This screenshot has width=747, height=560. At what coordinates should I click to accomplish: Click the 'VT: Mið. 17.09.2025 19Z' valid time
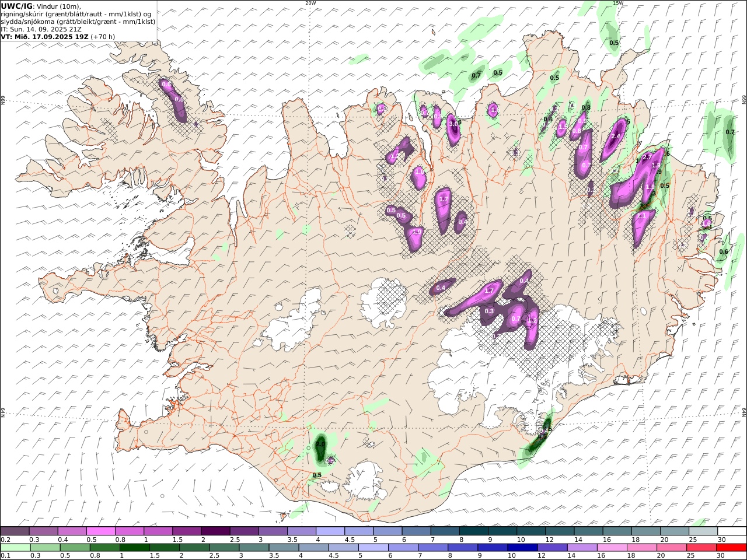[x=45, y=36]
